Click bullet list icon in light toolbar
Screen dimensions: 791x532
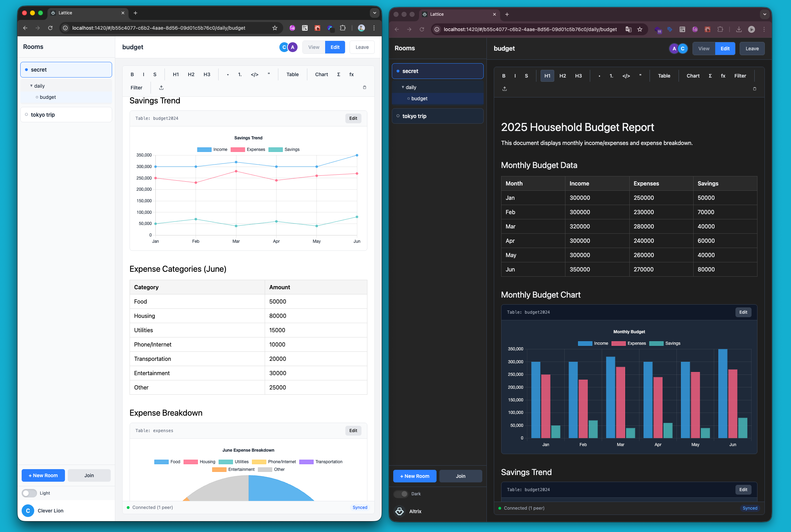point(228,74)
